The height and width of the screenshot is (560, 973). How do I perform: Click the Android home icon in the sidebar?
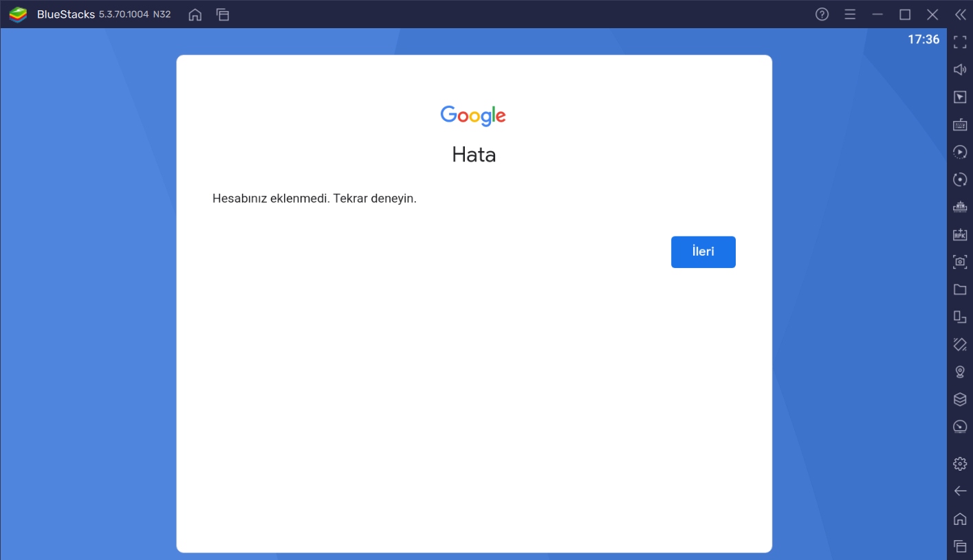pos(960,519)
